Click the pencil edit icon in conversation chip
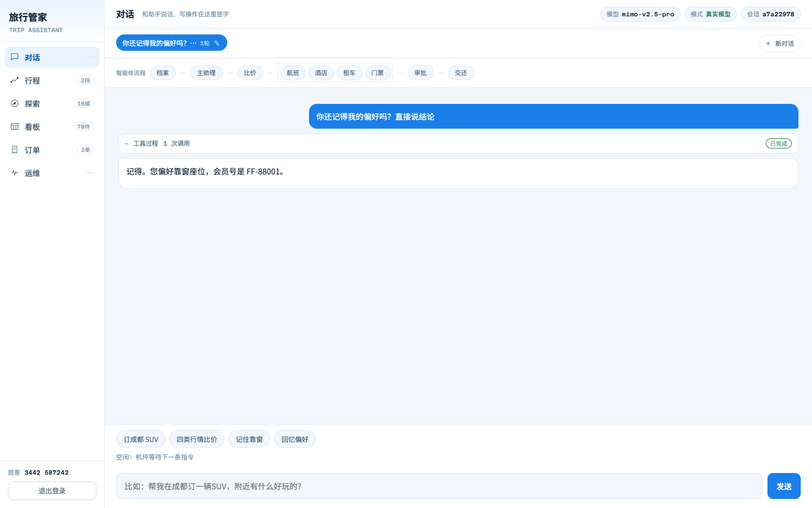 coord(217,43)
